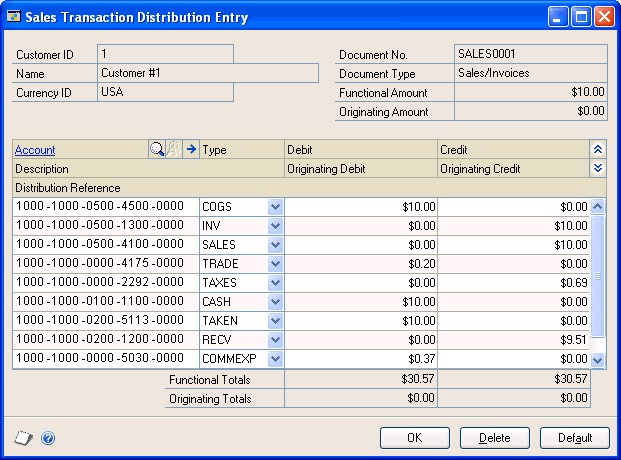Viewport: 621px width, 460px height.
Task: Click the hide-detail double up arrow
Action: click(x=598, y=149)
